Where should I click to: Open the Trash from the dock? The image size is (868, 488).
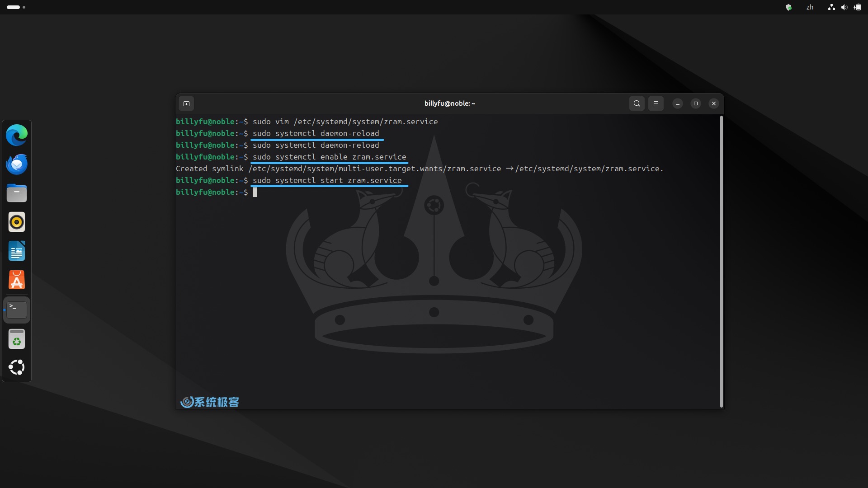coord(17,339)
